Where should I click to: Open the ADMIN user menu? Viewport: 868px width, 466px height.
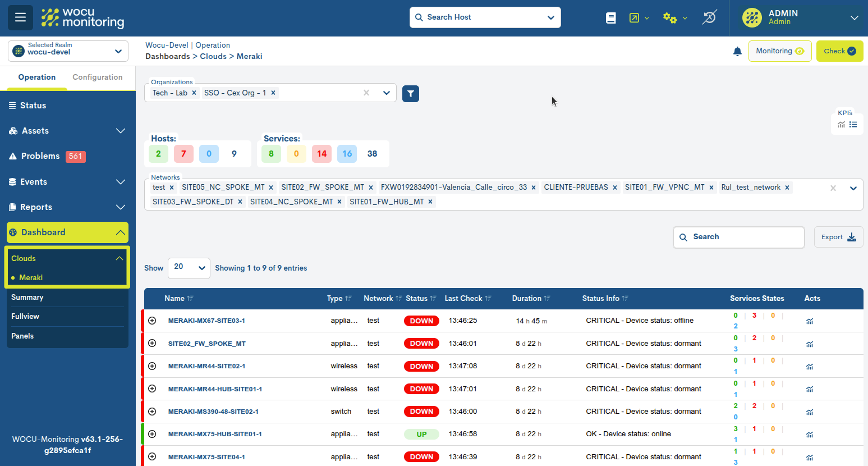pos(800,18)
